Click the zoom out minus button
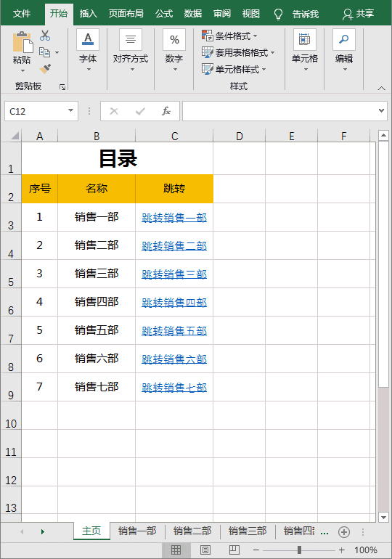This screenshot has height=559, width=392. (x=256, y=550)
